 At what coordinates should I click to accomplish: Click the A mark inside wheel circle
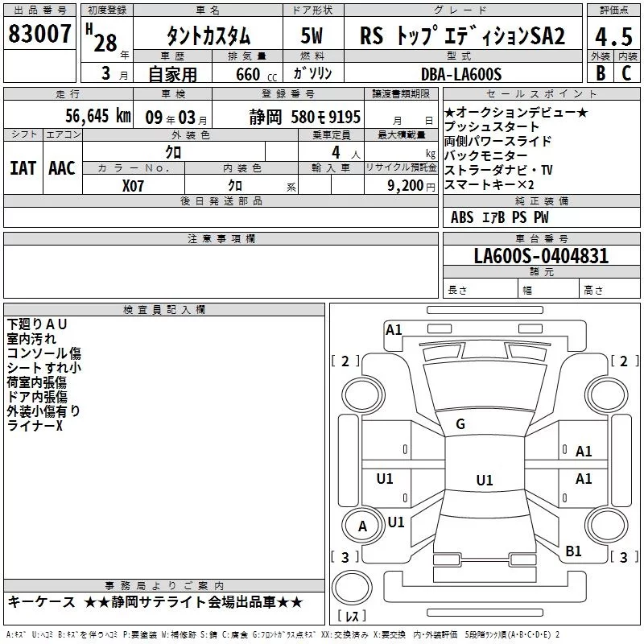pyautogui.click(x=362, y=526)
